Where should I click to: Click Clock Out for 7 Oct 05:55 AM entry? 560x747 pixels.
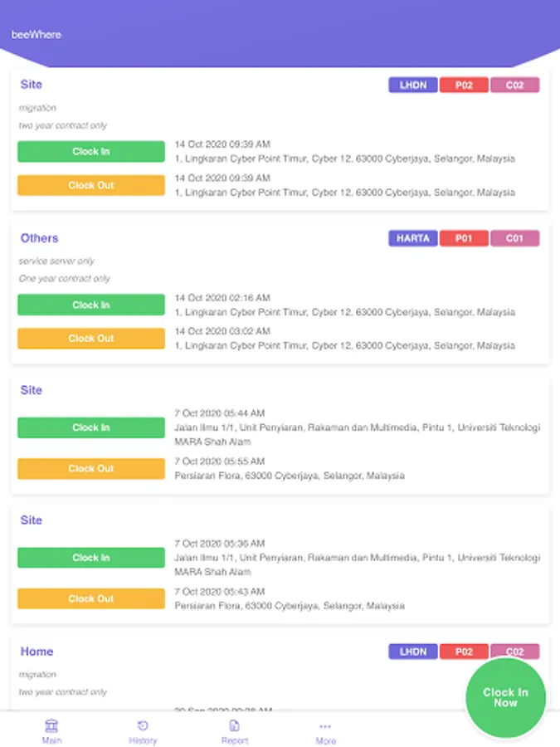[91, 468]
